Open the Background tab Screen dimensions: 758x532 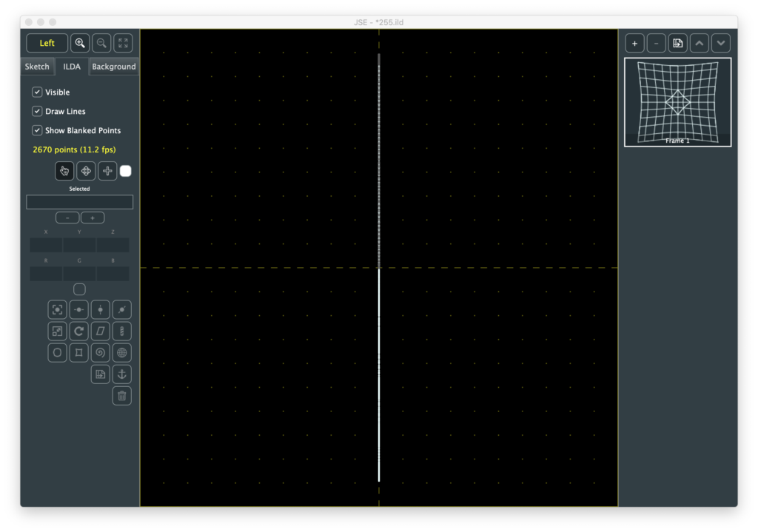(x=113, y=67)
